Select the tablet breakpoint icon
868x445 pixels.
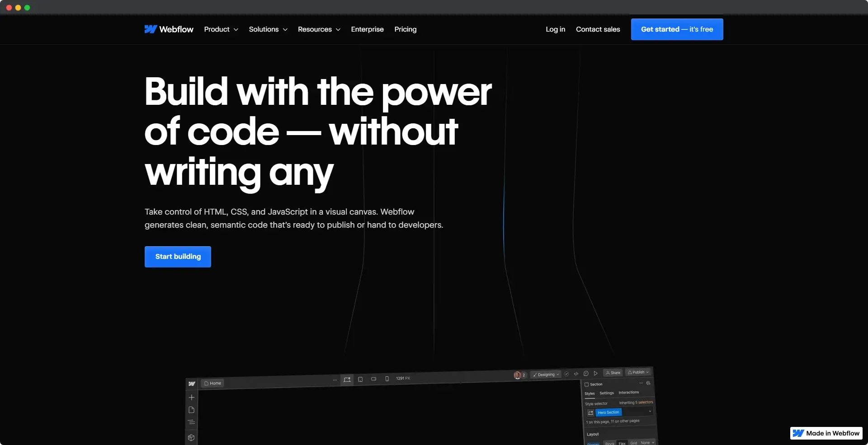(360, 379)
